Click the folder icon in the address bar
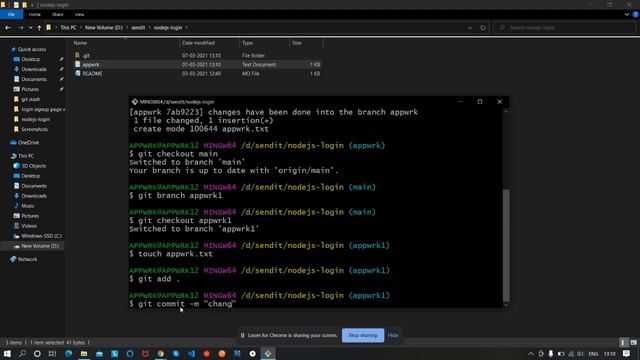The image size is (640, 360). click(x=49, y=28)
